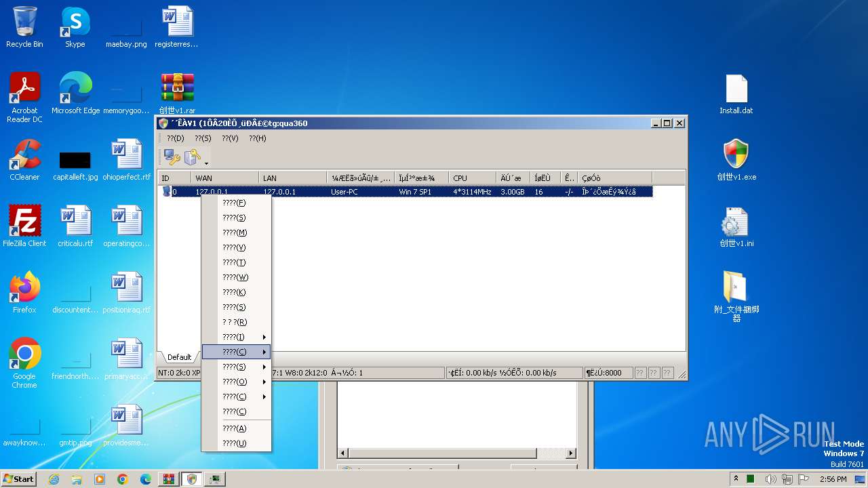868x488 pixels.
Task: Open the ??(S) menu in menu bar
Action: [203, 138]
